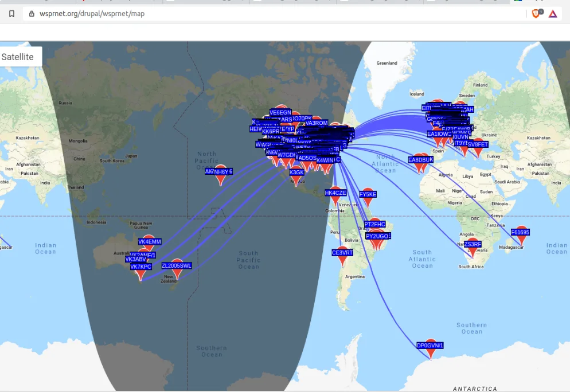
Task: Click the NH6Y marker in Pacific
Action: pyautogui.click(x=223, y=171)
